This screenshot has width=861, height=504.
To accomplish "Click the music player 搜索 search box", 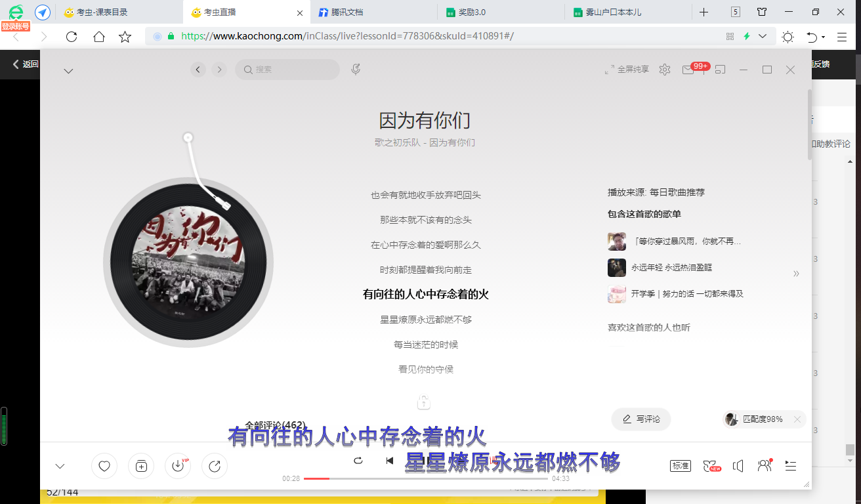I will 287,69.
